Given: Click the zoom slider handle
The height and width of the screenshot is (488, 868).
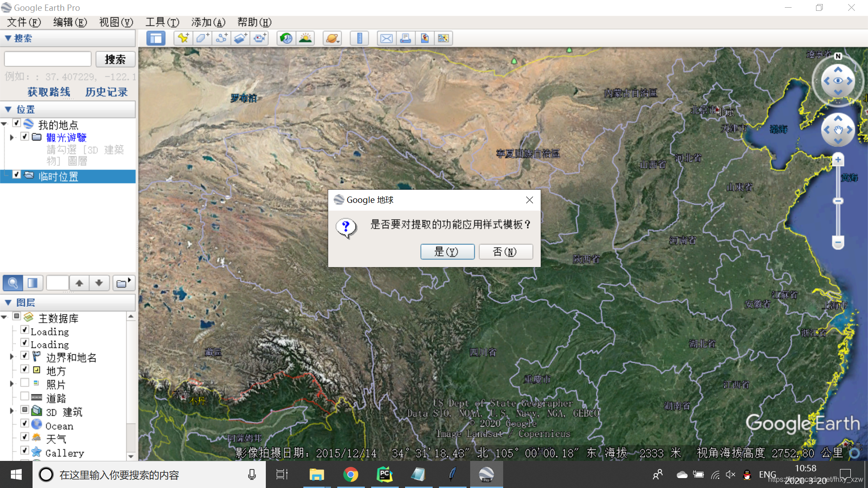Looking at the screenshot, I should 838,201.
